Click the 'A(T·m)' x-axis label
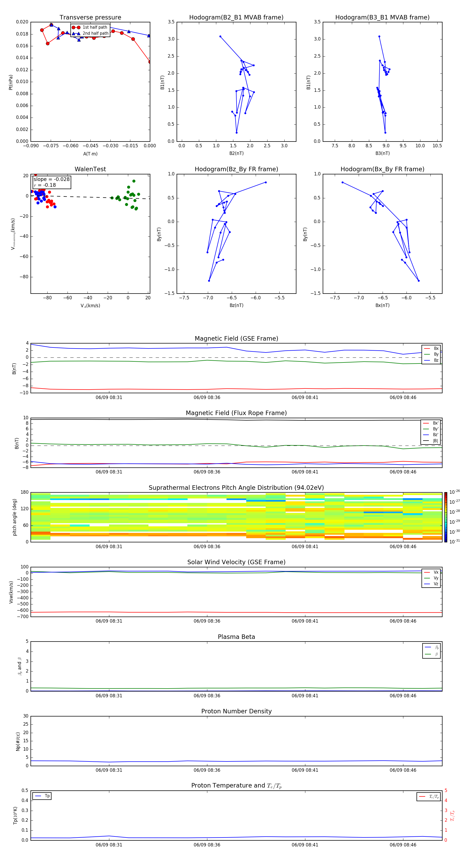The width and height of the screenshot is (473, 868). (90, 154)
